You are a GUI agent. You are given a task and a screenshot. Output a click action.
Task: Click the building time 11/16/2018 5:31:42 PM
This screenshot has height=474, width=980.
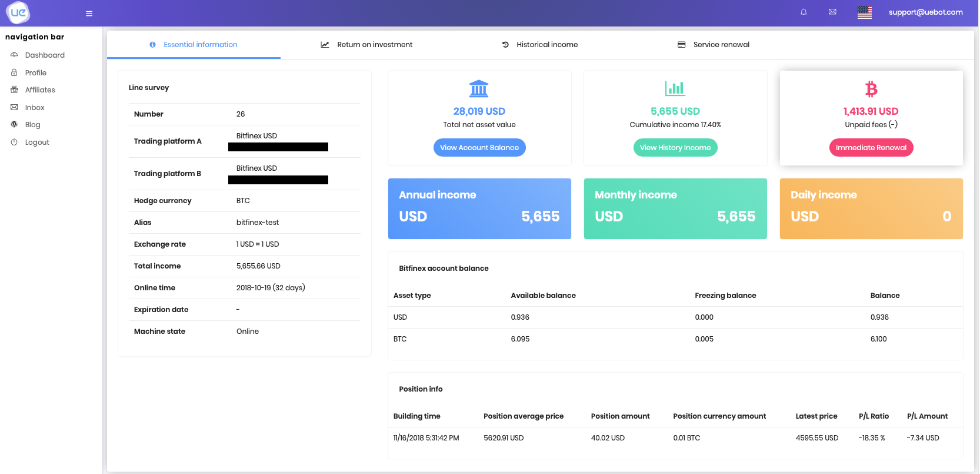pyautogui.click(x=426, y=438)
